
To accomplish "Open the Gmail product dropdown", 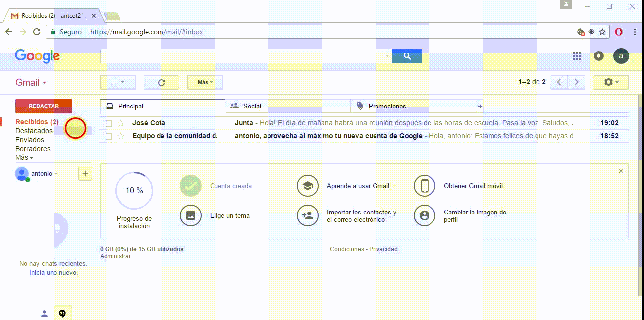I will pyautogui.click(x=31, y=83).
